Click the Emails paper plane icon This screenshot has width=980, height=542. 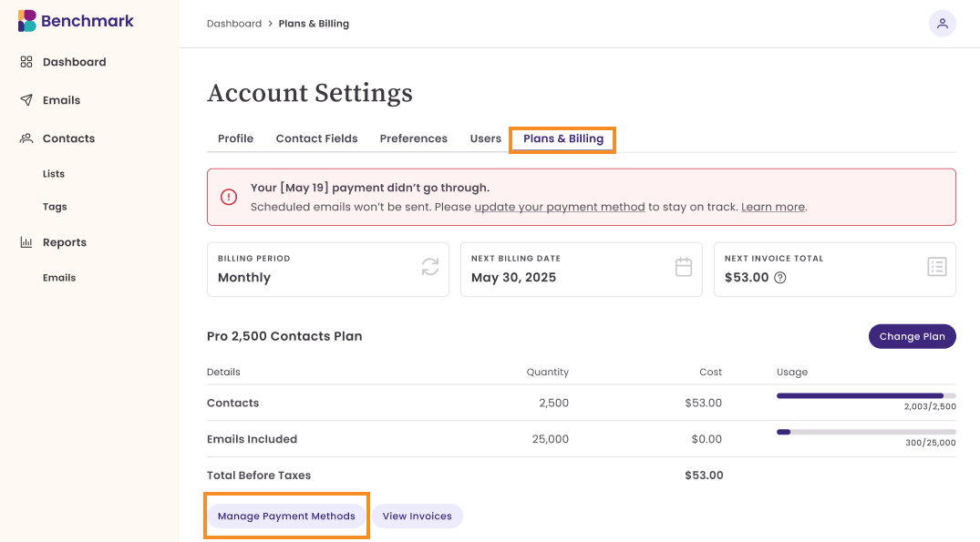(26, 100)
